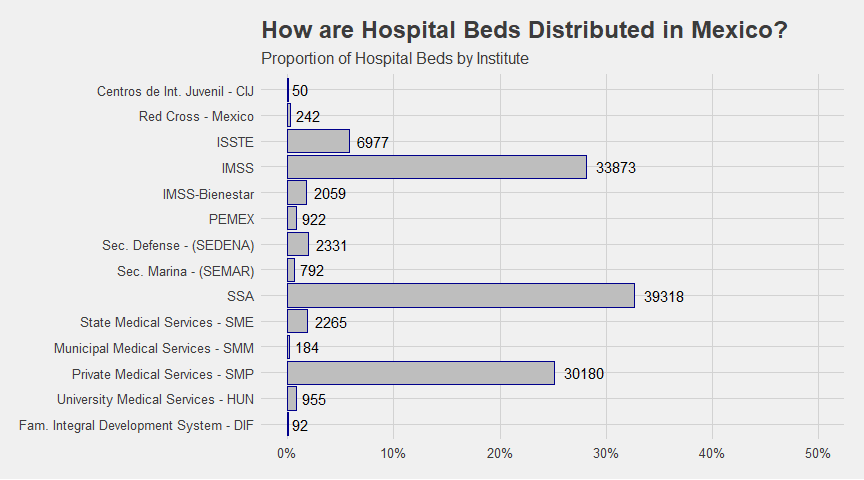Click the chart title about Hospital Beds
The height and width of the screenshot is (480, 864).
[x=525, y=30]
